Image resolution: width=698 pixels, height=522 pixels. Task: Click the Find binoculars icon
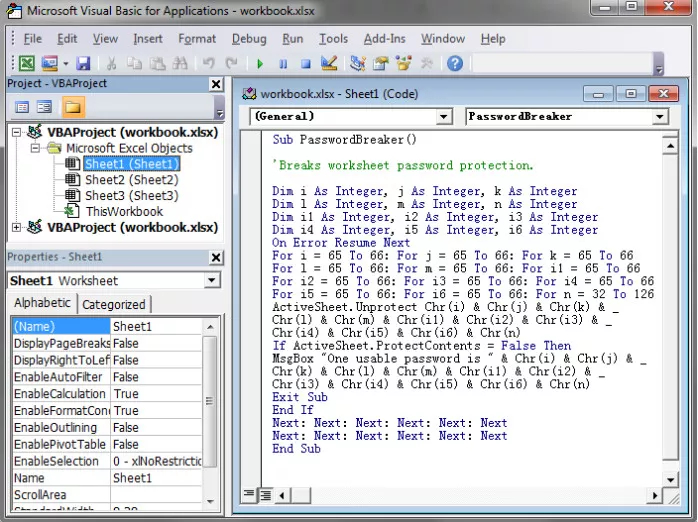(x=181, y=64)
